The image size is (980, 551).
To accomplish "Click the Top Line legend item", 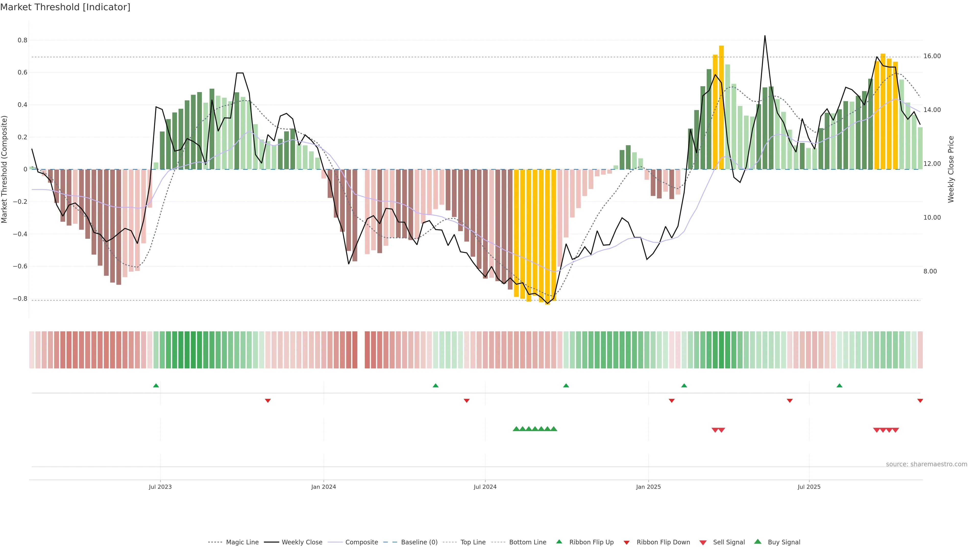I will 473,542.
